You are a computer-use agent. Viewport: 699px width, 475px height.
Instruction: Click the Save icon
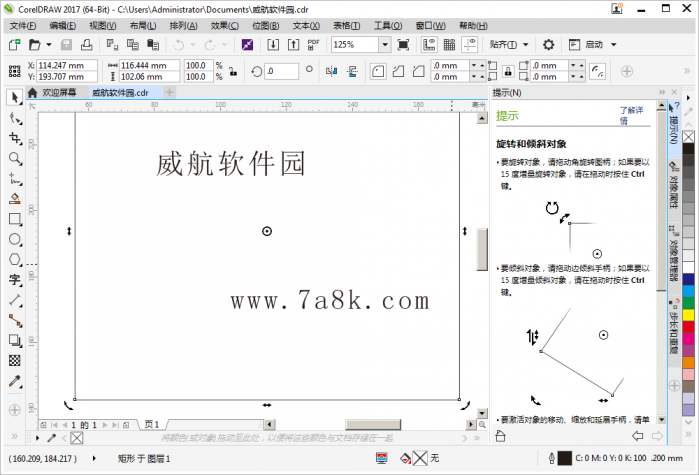tap(66, 45)
